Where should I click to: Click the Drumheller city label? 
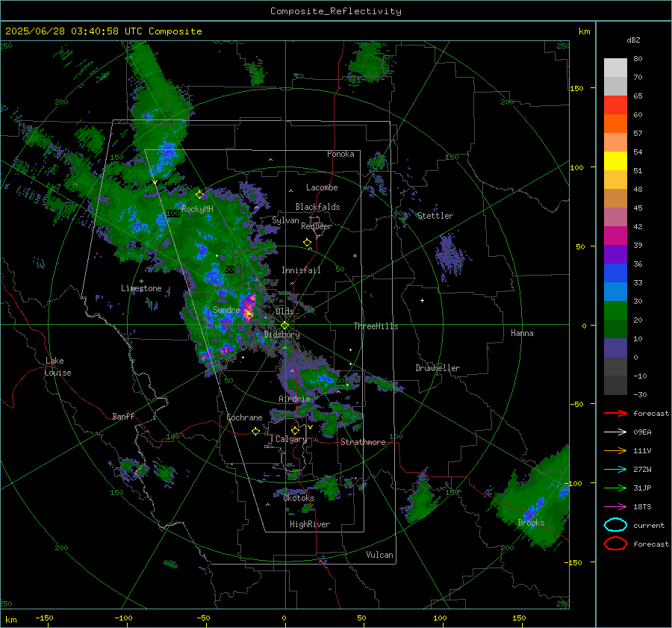pyautogui.click(x=438, y=368)
